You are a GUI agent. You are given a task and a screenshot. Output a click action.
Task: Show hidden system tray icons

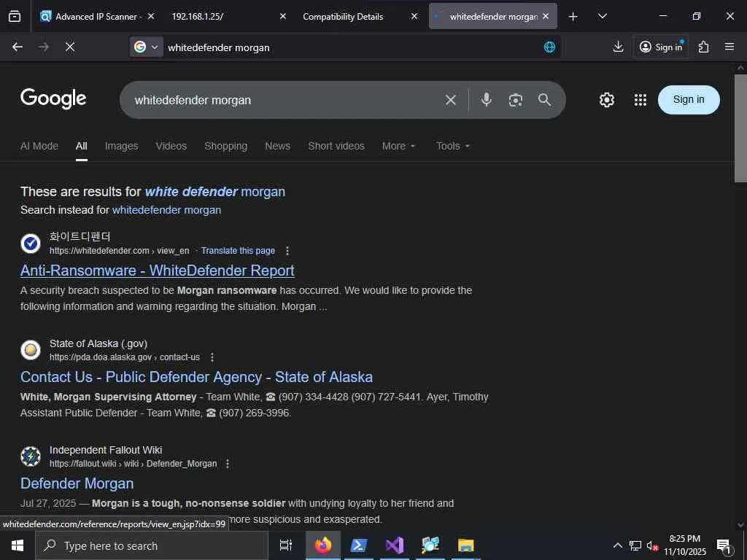(x=617, y=545)
